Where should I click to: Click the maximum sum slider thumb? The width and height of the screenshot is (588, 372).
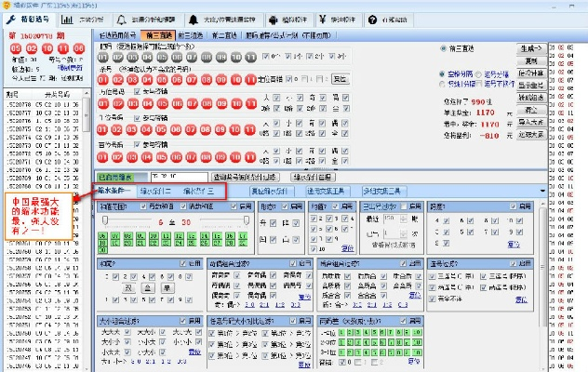tap(247, 220)
